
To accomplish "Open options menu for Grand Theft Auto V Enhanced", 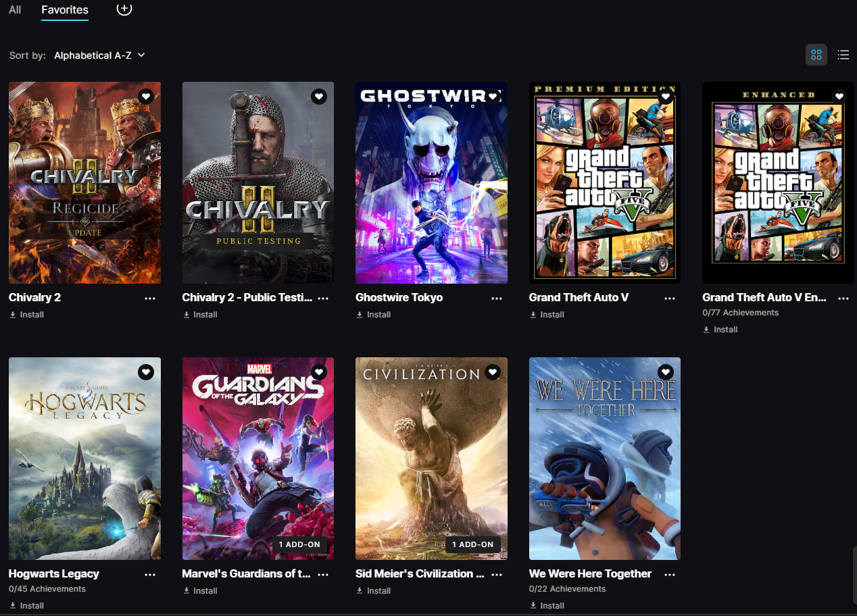I will pos(843,298).
